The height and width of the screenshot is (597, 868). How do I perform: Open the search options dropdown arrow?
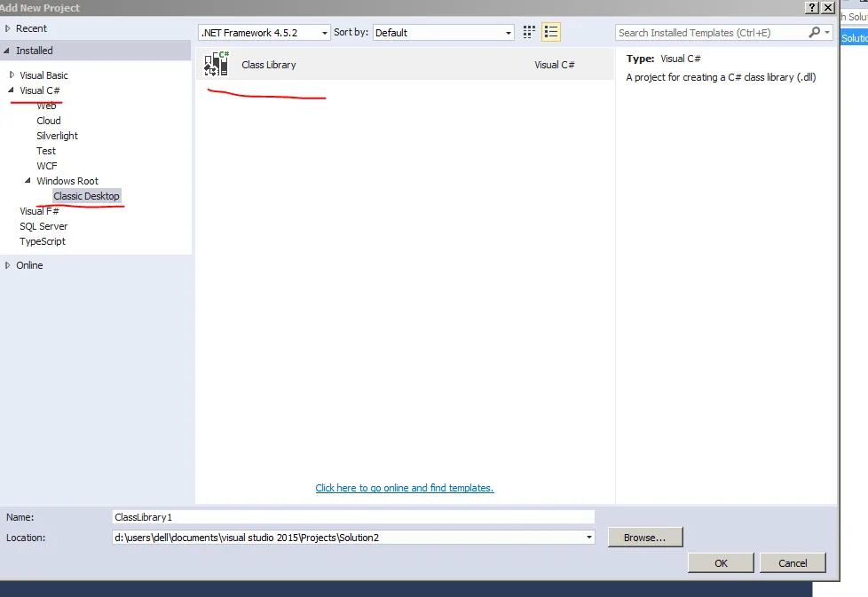tap(827, 33)
